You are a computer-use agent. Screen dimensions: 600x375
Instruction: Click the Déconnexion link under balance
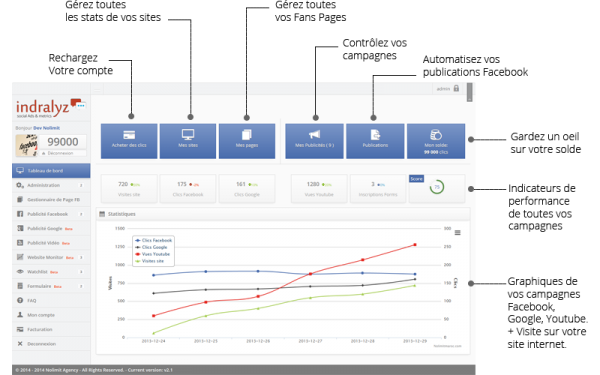[60, 153]
